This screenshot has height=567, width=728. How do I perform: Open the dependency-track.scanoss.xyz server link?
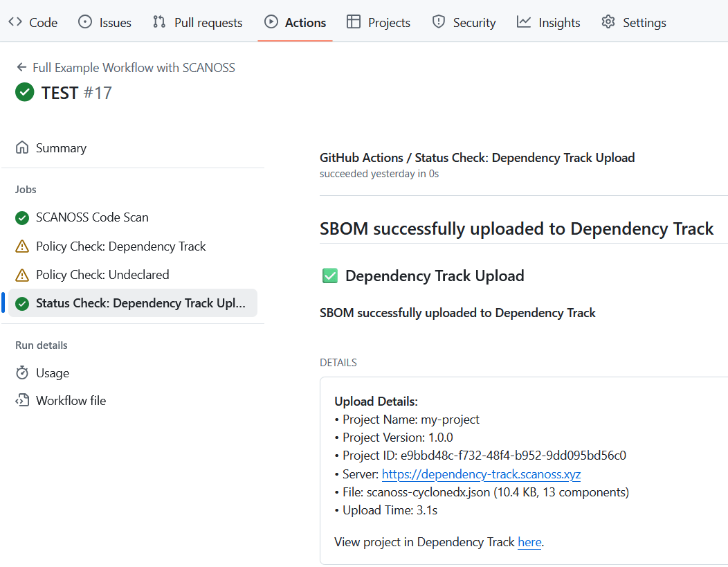(481, 474)
